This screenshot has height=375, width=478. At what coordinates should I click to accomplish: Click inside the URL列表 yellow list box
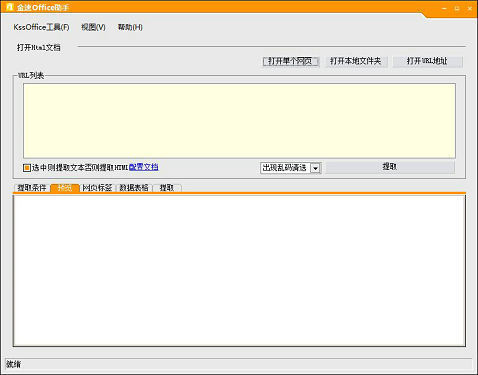[x=239, y=121]
